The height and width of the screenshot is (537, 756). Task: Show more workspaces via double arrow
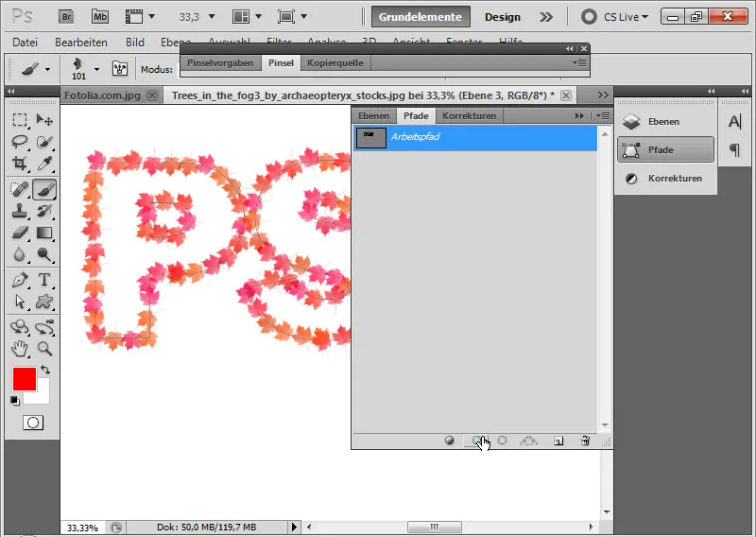pos(546,17)
